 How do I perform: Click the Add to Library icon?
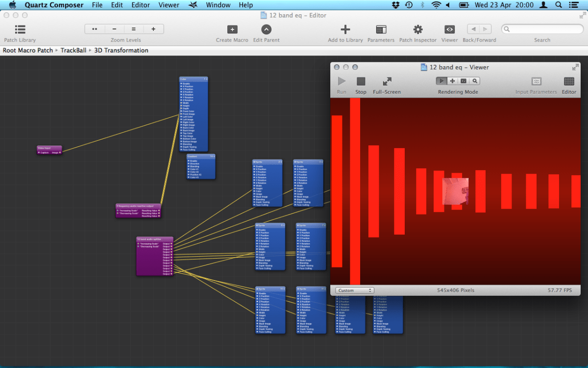click(345, 29)
